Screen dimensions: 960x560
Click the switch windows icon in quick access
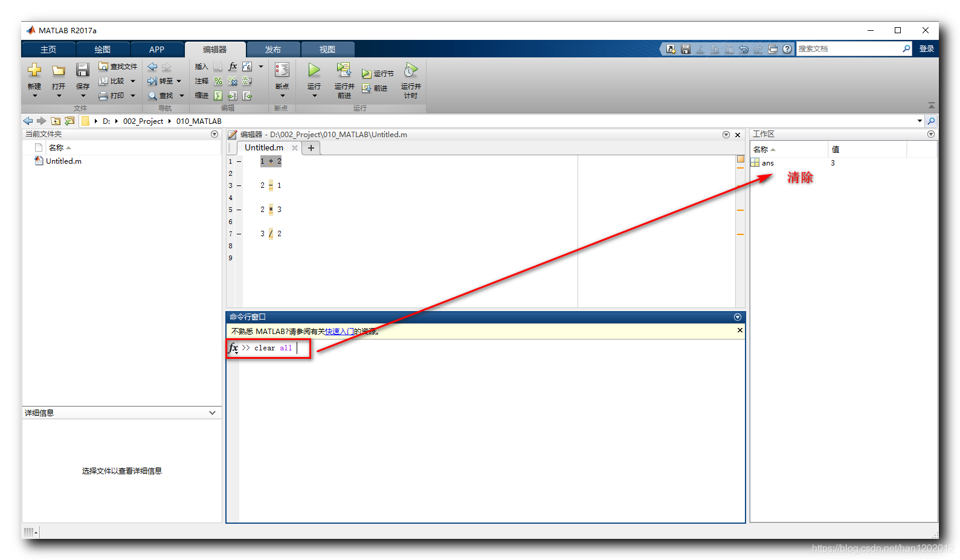[x=773, y=49]
